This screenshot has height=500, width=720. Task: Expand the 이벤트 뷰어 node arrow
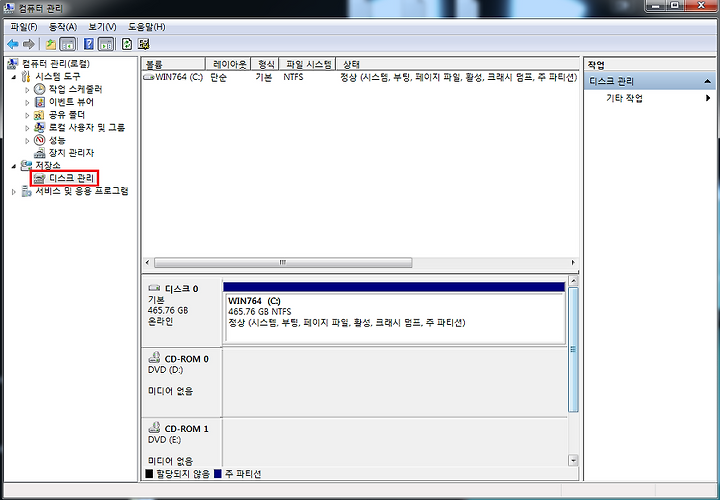pyautogui.click(x=27, y=102)
